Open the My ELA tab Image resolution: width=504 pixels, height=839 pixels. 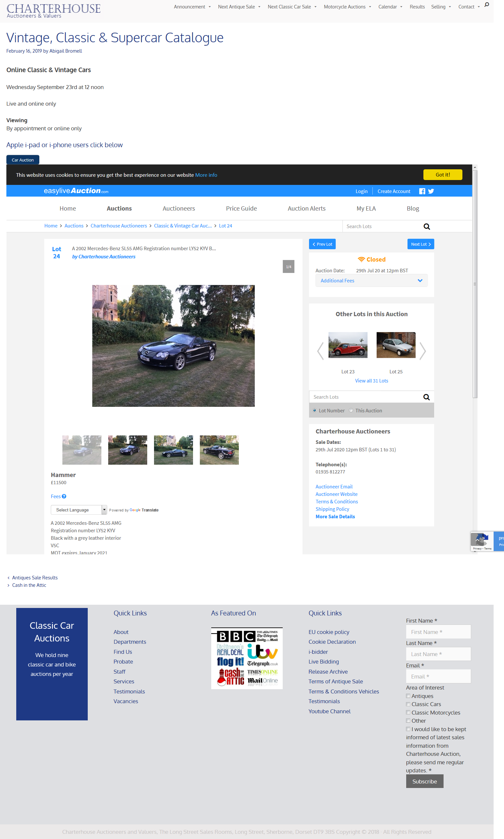366,209
